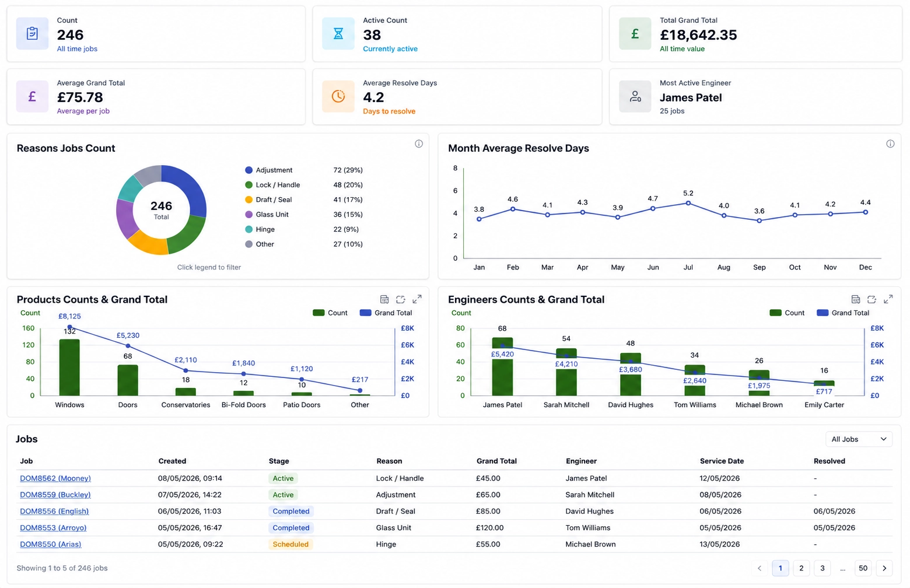Click the clipboard icon on Count card

pos(32,34)
